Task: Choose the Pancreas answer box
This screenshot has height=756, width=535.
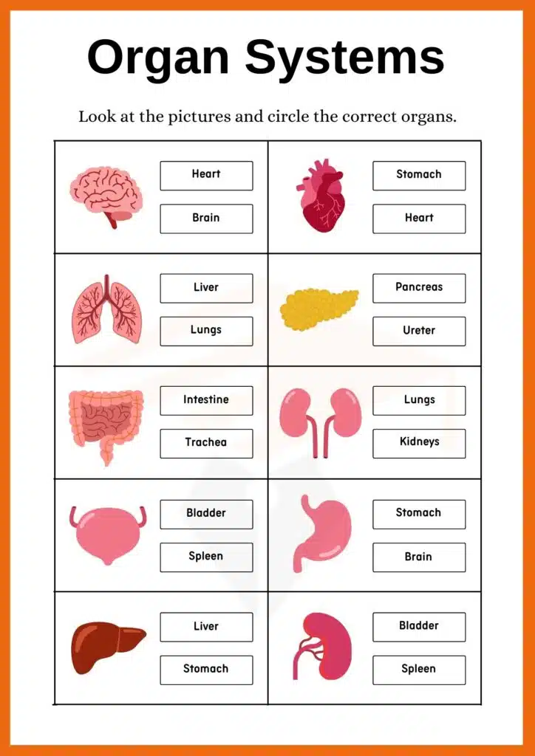Action: [x=419, y=288]
